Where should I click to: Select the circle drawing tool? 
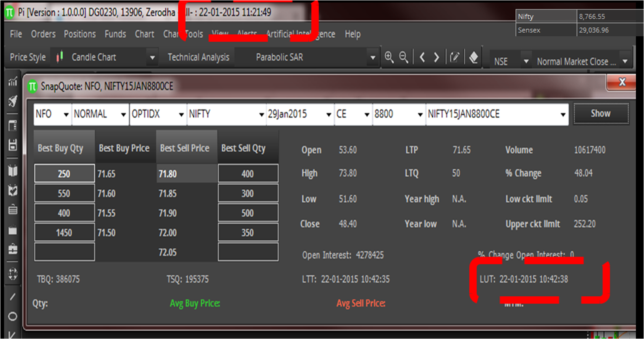[x=13, y=316]
